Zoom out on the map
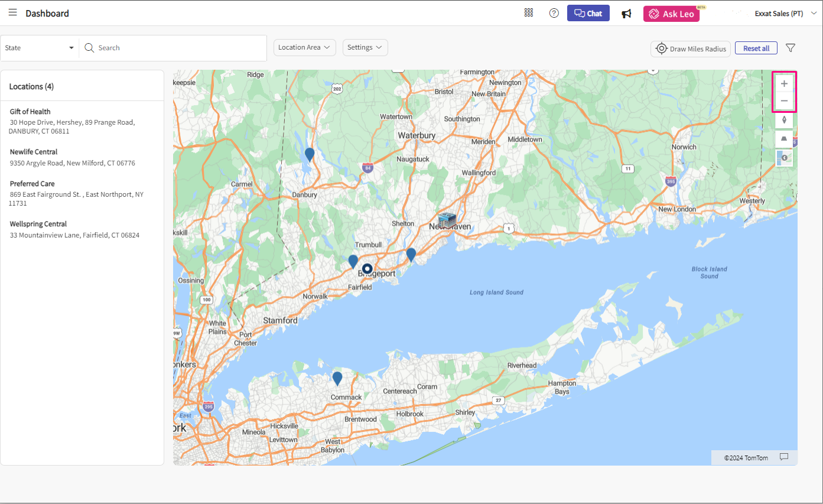 784,101
